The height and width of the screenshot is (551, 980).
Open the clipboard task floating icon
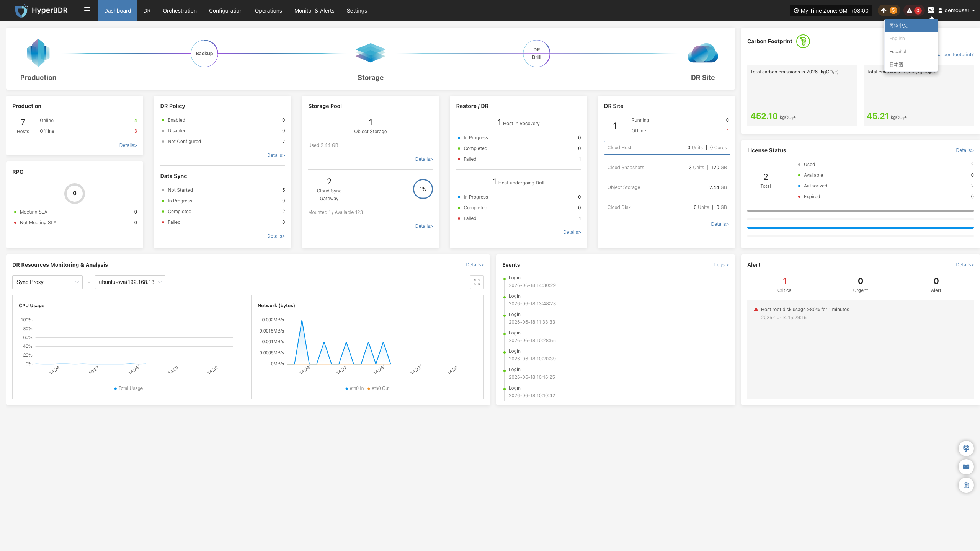(966, 485)
